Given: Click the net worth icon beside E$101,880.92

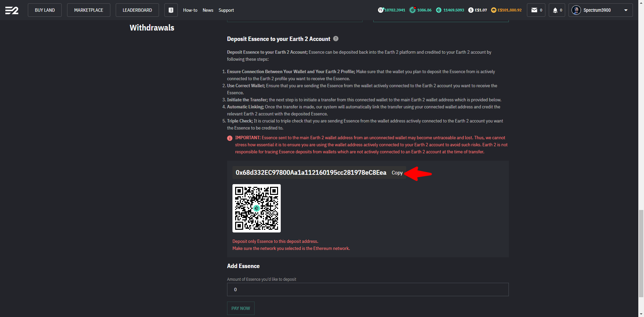Looking at the screenshot, I should click(x=494, y=10).
